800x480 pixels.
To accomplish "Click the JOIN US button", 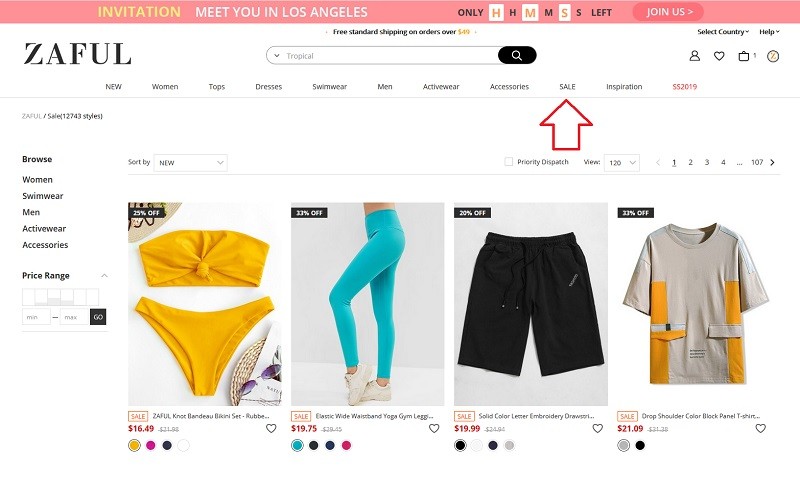I will [668, 12].
